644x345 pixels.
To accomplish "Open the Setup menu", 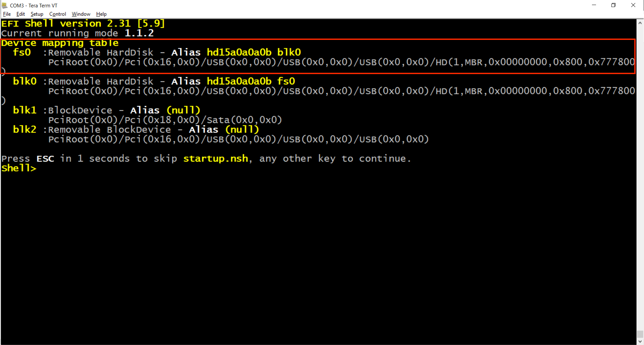I will click(37, 14).
